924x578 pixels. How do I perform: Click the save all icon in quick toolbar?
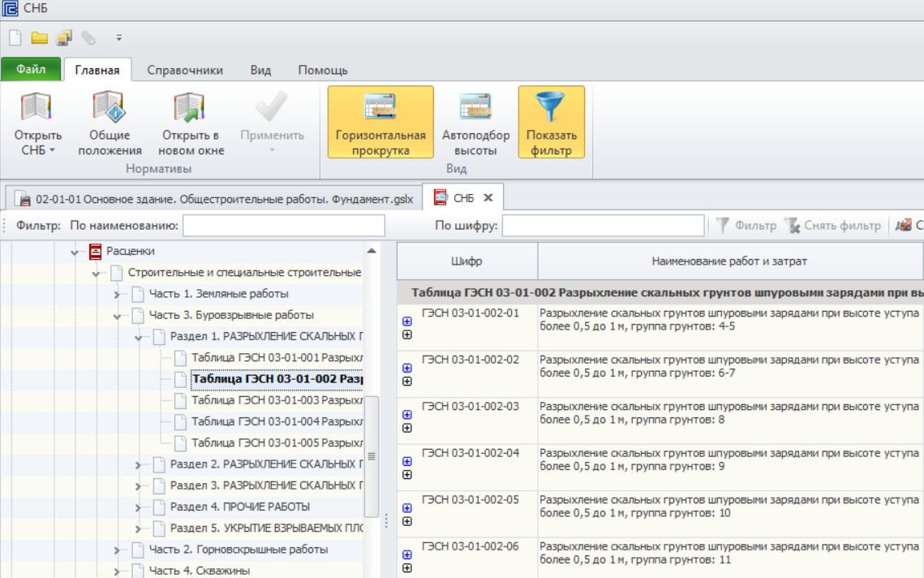pos(63,37)
